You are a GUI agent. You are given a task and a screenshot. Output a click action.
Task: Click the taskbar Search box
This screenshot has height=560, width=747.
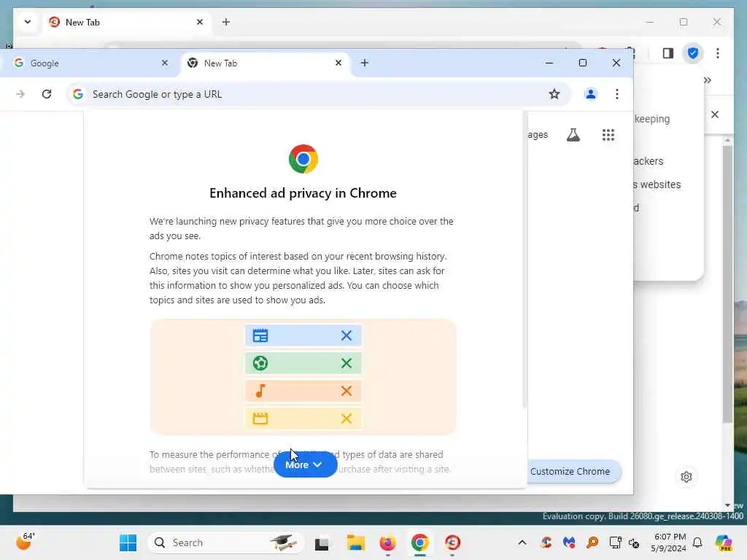pyautogui.click(x=226, y=542)
